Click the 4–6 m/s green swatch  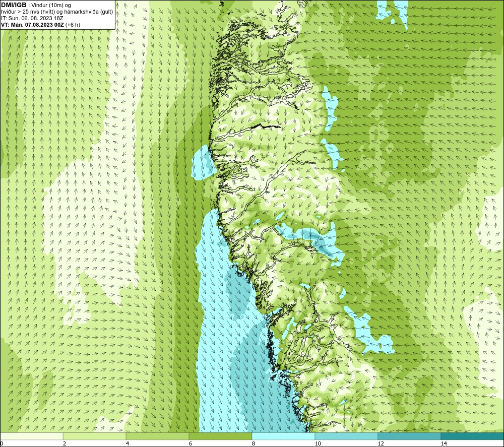pyautogui.click(x=157, y=436)
